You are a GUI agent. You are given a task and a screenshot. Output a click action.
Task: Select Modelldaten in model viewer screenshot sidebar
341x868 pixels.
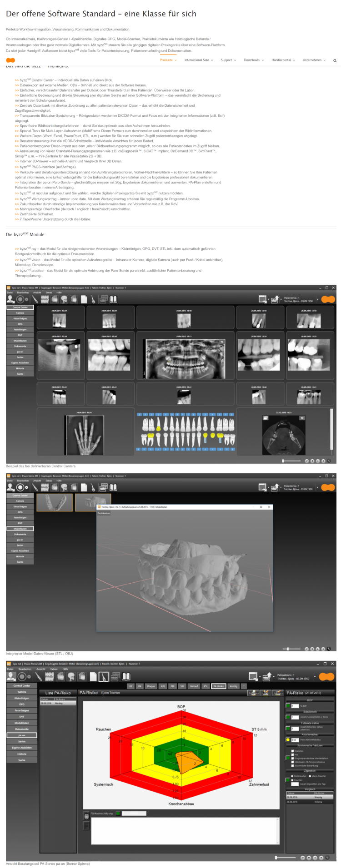(20, 528)
